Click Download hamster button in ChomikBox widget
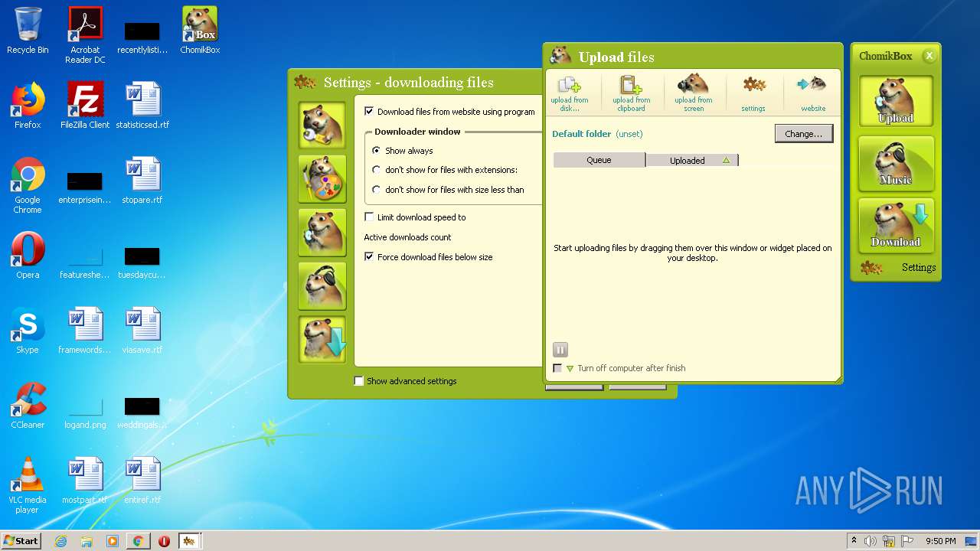The image size is (980, 551). click(896, 225)
